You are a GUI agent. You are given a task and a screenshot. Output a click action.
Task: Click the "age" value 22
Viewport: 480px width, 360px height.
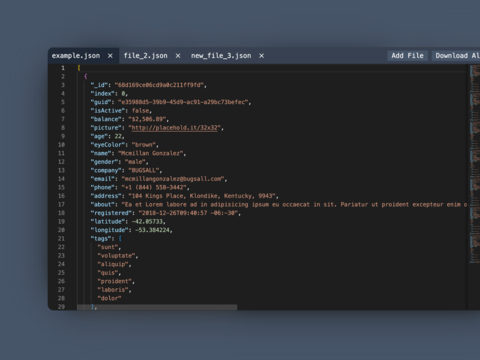click(x=118, y=136)
